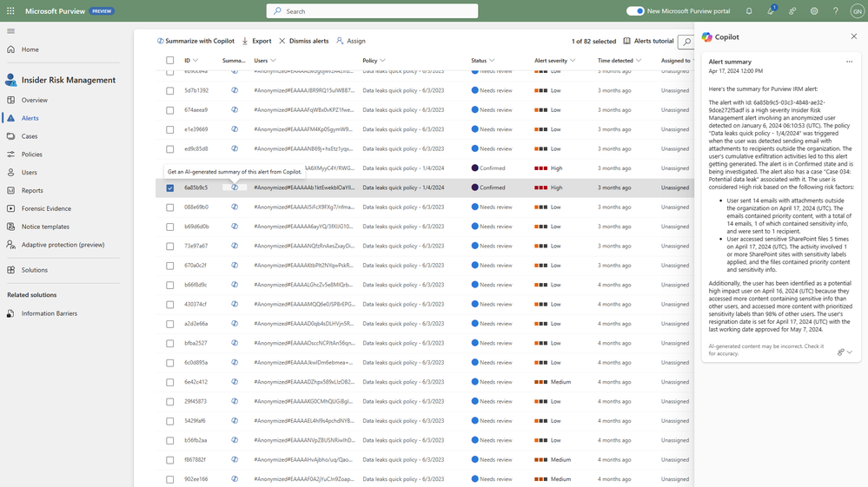Screen dimensions: 868x487
Task: Click the Microsoft Purview title link
Action: pos(55,11)
